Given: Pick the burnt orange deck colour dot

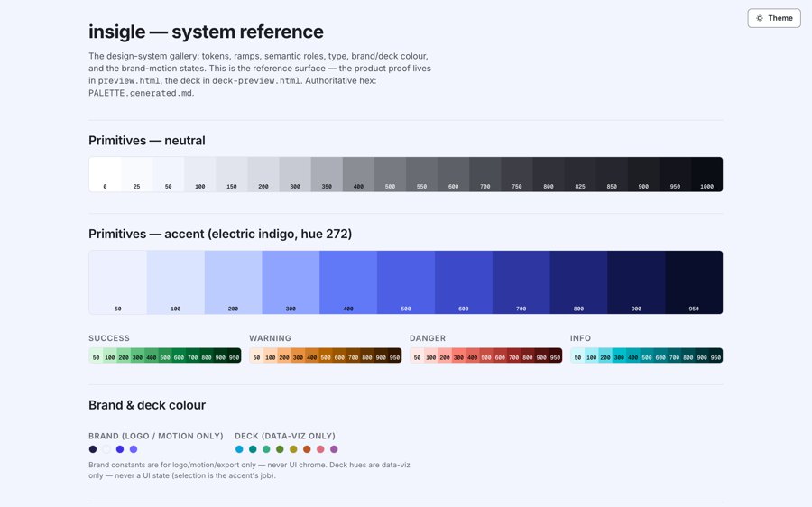Looking at the screenshot, I should pos(307,449).
